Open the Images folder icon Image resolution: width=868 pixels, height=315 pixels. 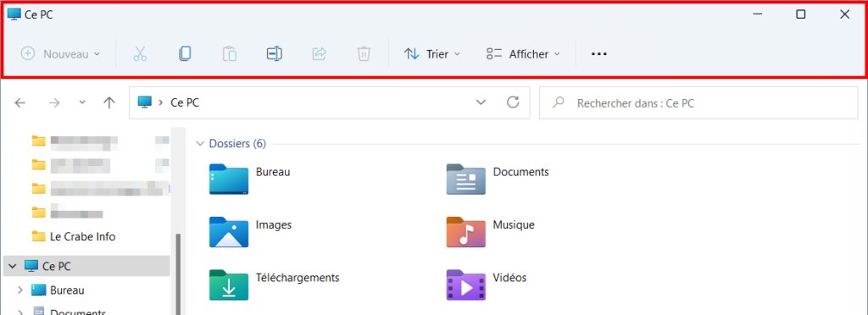(x=229, y=231)
